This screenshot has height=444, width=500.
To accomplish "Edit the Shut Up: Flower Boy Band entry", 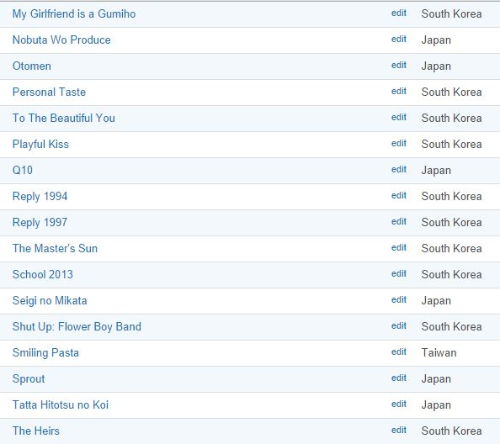I will (399, 326).
